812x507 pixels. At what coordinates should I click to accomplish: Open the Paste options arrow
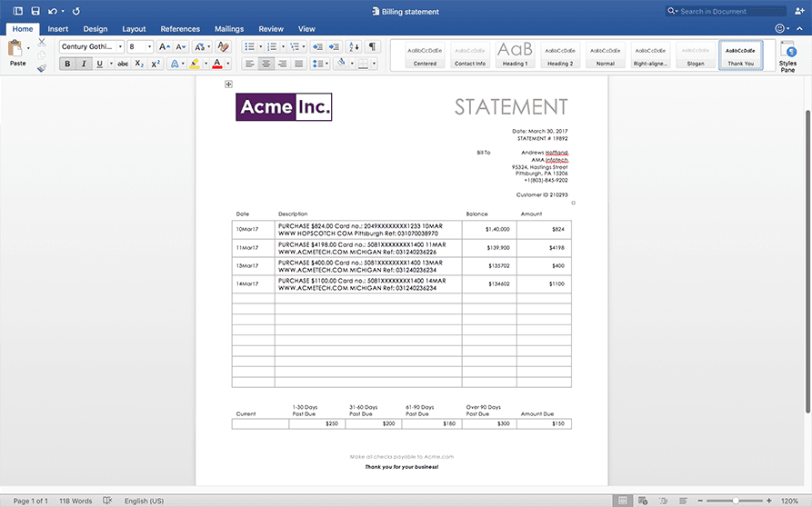[x=28, y=48]
